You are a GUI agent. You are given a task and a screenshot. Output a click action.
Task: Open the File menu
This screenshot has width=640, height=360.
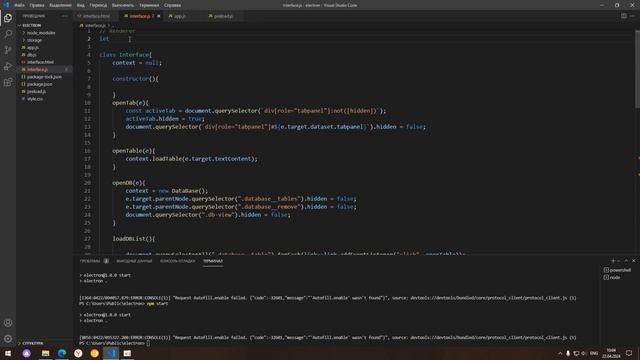click(x=19, y=5)
